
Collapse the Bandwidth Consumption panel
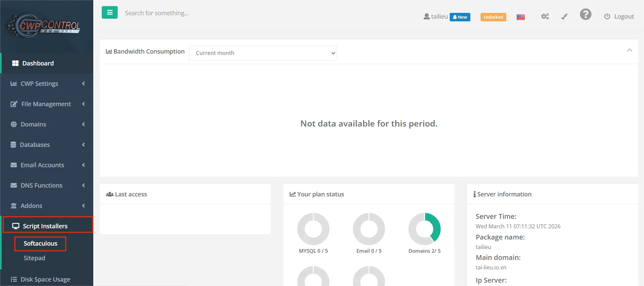pyautogui.click(x=629, y=50)
